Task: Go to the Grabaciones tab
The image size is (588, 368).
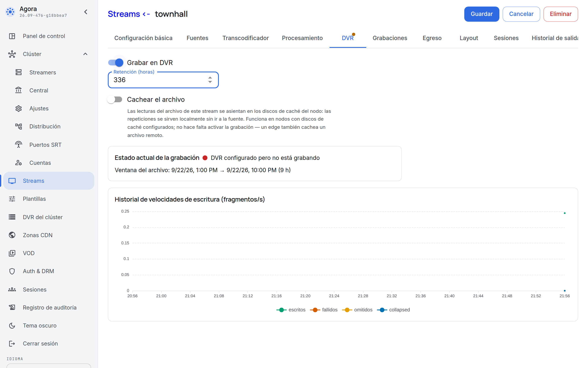Action: (x=390, y=38)
